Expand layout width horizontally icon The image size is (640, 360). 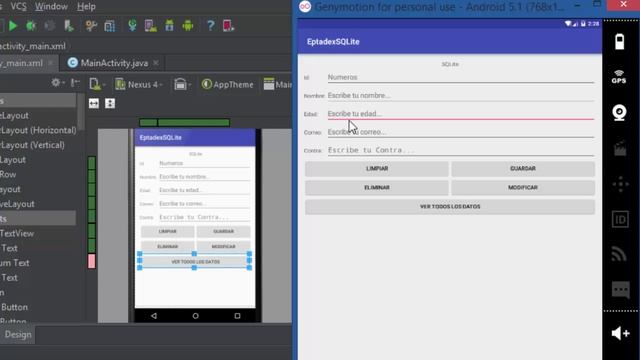point(94,103)
